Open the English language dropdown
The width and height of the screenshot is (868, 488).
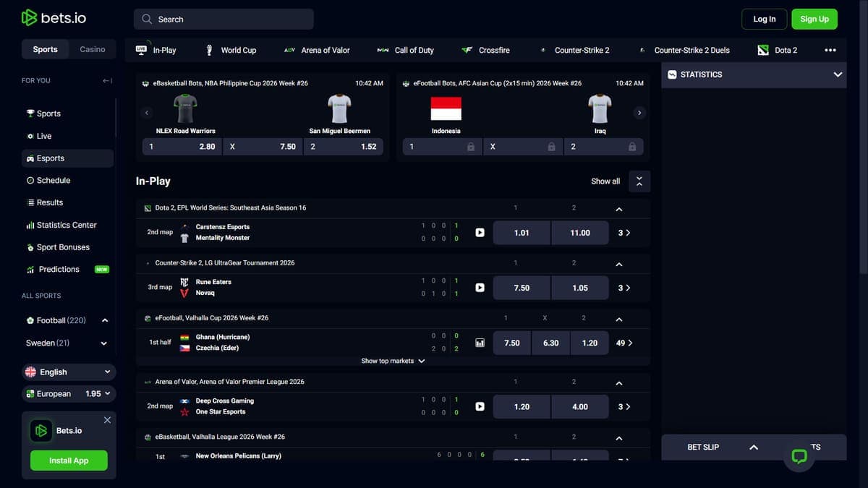69,372
